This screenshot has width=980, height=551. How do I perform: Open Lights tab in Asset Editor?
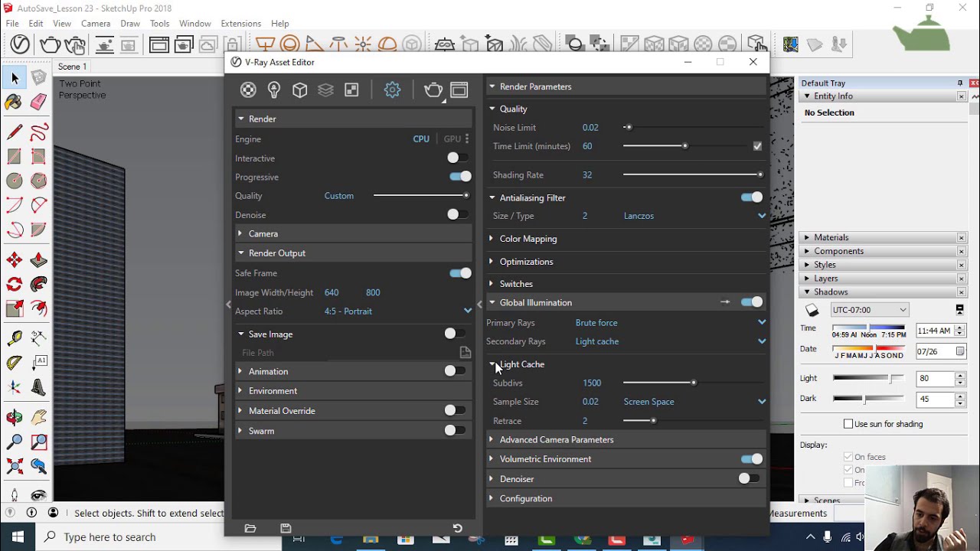click(274, 90)
